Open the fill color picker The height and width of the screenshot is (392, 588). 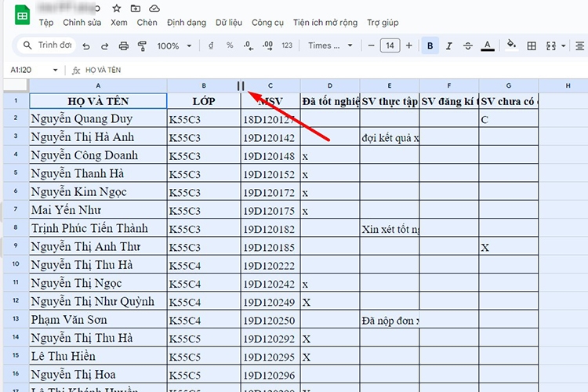pyautogui.click(x=511, y=45)
